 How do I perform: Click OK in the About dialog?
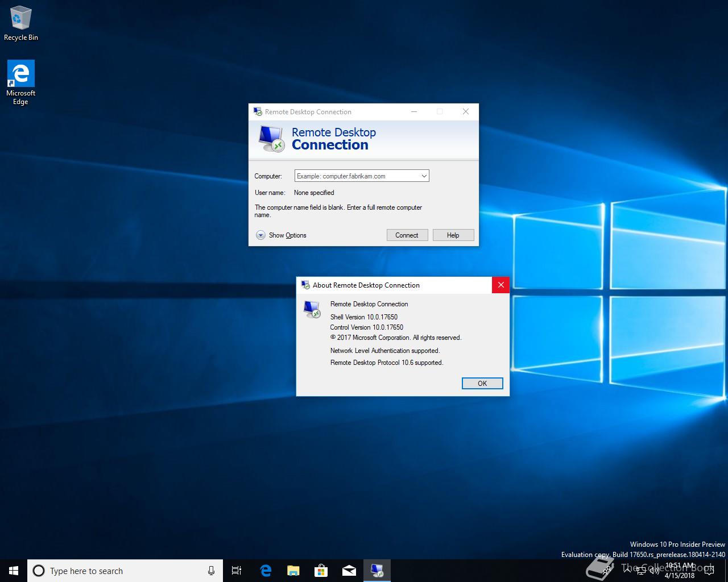click(x=482, y=383)
